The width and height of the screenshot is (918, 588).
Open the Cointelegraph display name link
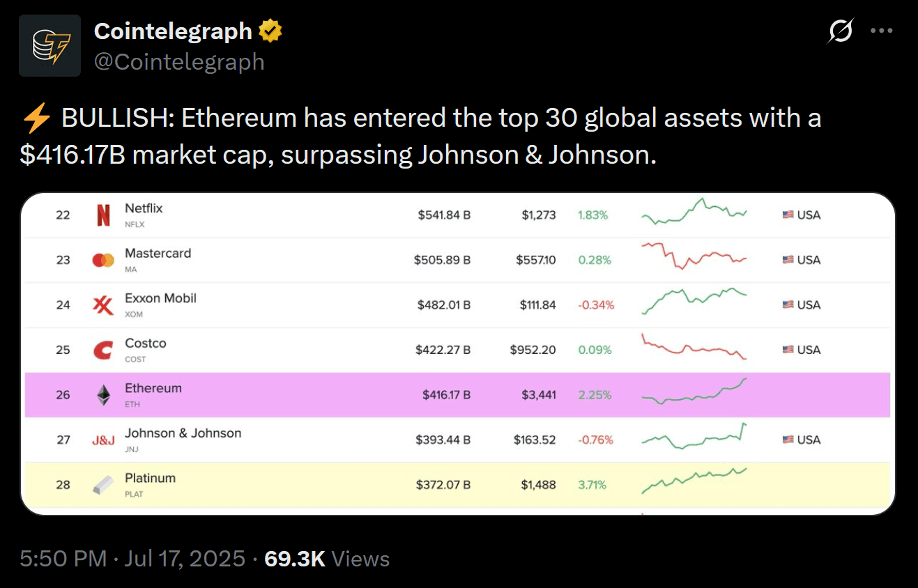173,31
